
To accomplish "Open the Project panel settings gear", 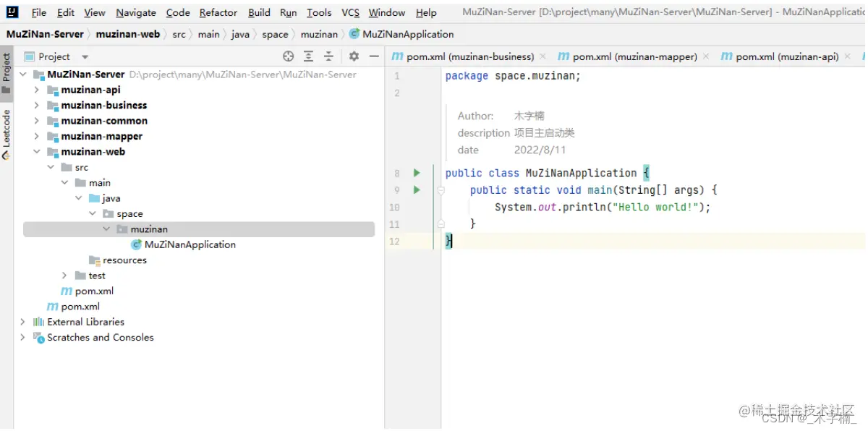I will click(x=354, y=56).
